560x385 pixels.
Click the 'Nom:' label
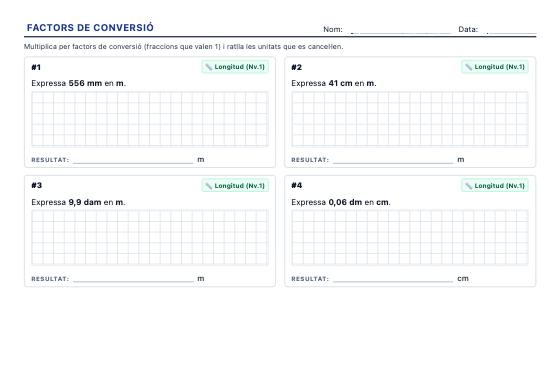coord(333,29)
